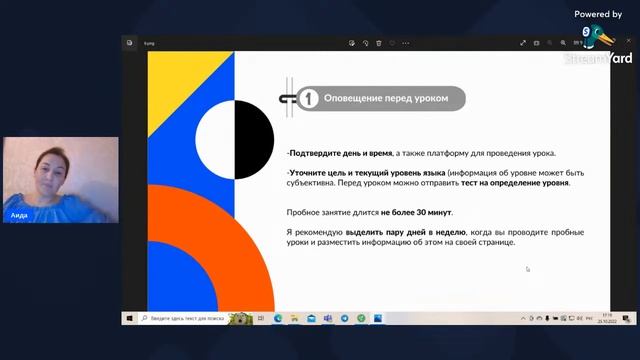Click 'Уточните цель и текущий уровень языка'
This screenshot has height=360, width=640.
tap(367, 173)
